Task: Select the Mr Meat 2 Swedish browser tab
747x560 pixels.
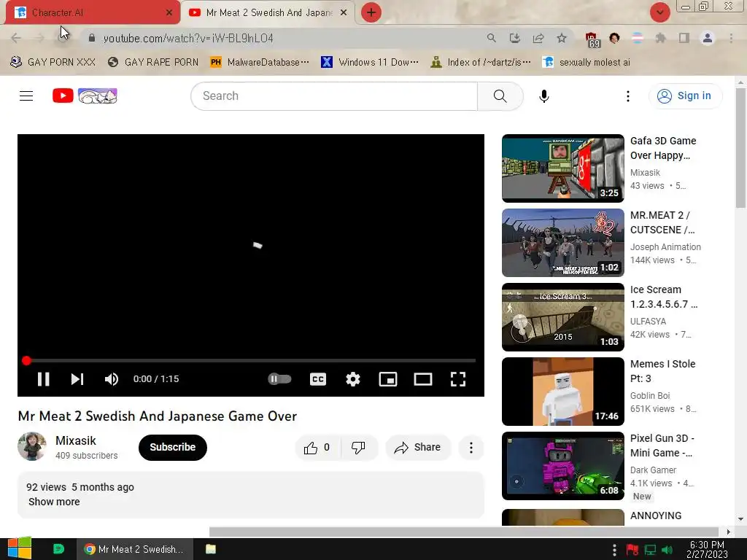Action: 268,12
